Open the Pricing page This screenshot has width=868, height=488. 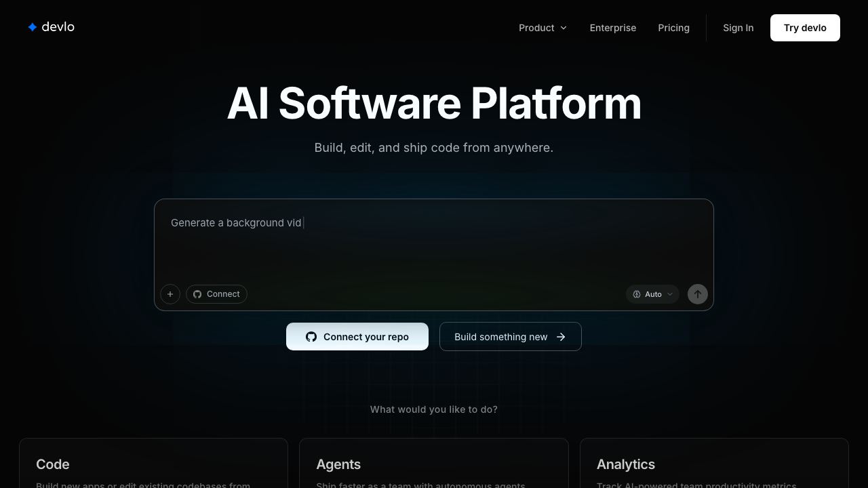pyautogui.click(x=673, y=28)
